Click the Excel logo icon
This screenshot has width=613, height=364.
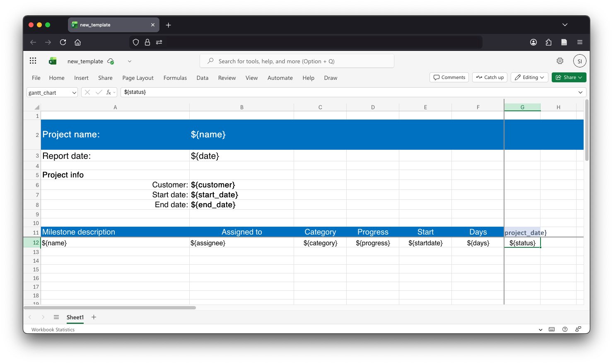53,61
